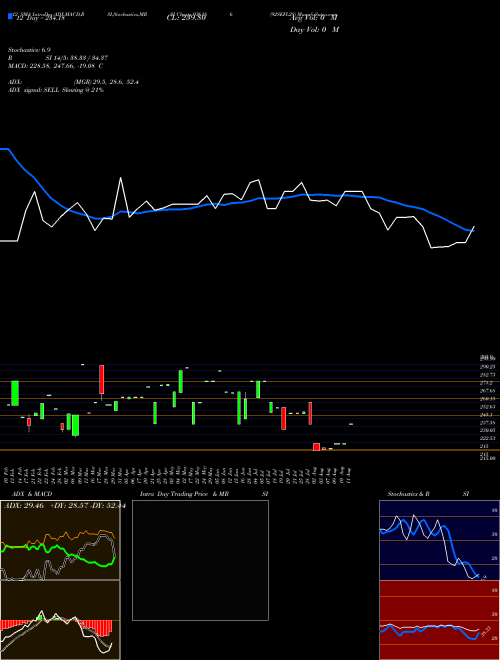Image resolution: width=500 pixels, height=660 pixels.
Task: Click the MACD histogram panel with red bars
Action: click(x=60, y=620)
